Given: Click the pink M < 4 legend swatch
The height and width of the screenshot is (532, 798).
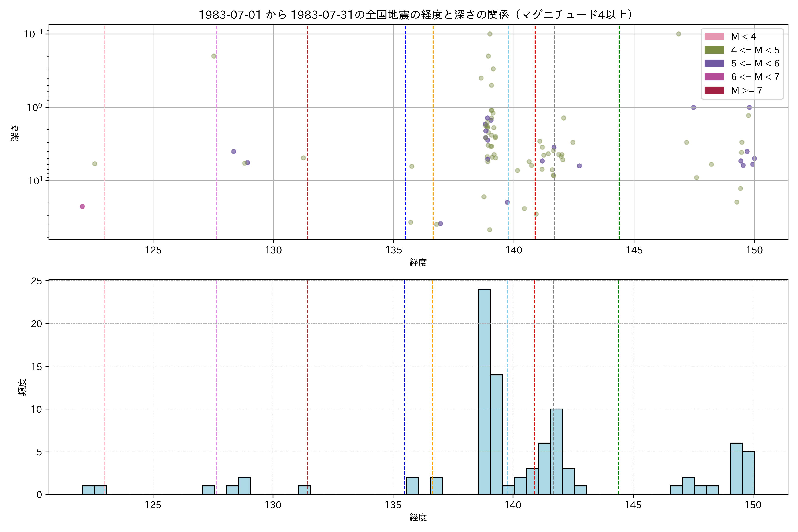Looking at the screenshot, I should (x=714, y=37).
